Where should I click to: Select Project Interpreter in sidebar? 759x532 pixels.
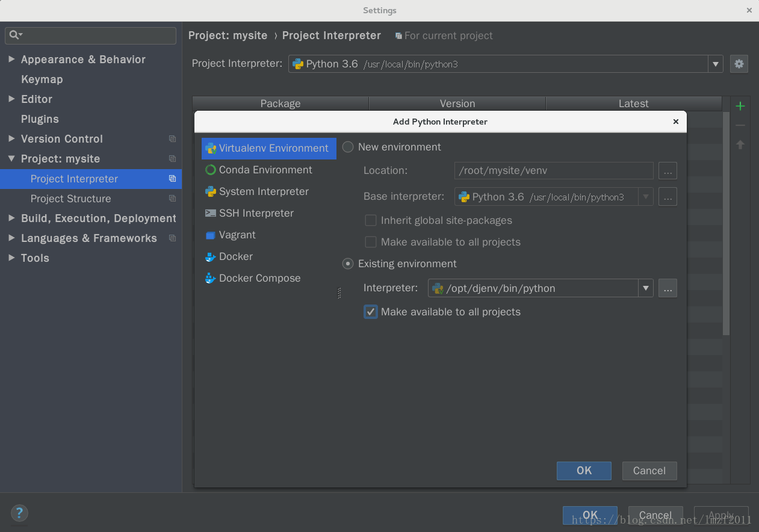(91, 179)
